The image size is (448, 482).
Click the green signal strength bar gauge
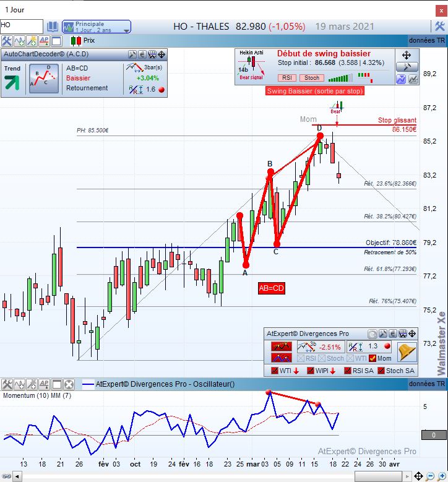(x=340, y=78)
